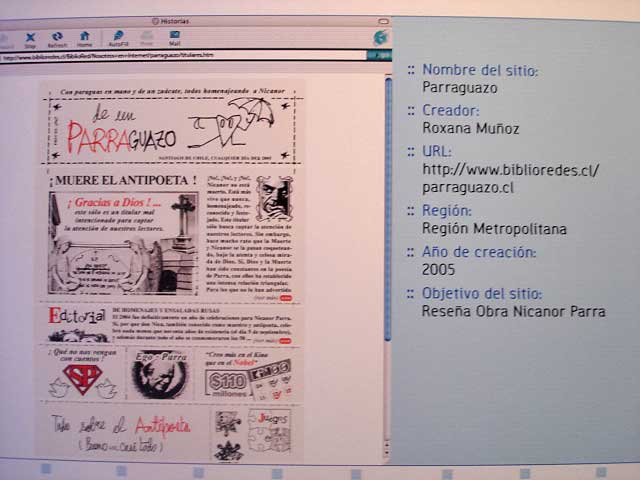The height and width of the screenshot is (480, 640).
Task: Click the lower dark puzzle-piece figure
Action: click(229, 452)
